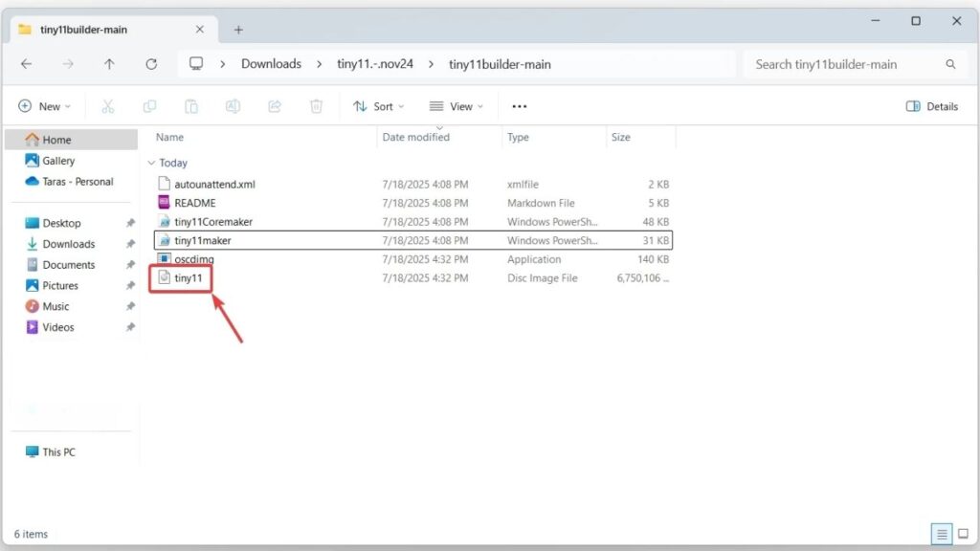Unpin Pictures using its pin icon

click(130, 285)
